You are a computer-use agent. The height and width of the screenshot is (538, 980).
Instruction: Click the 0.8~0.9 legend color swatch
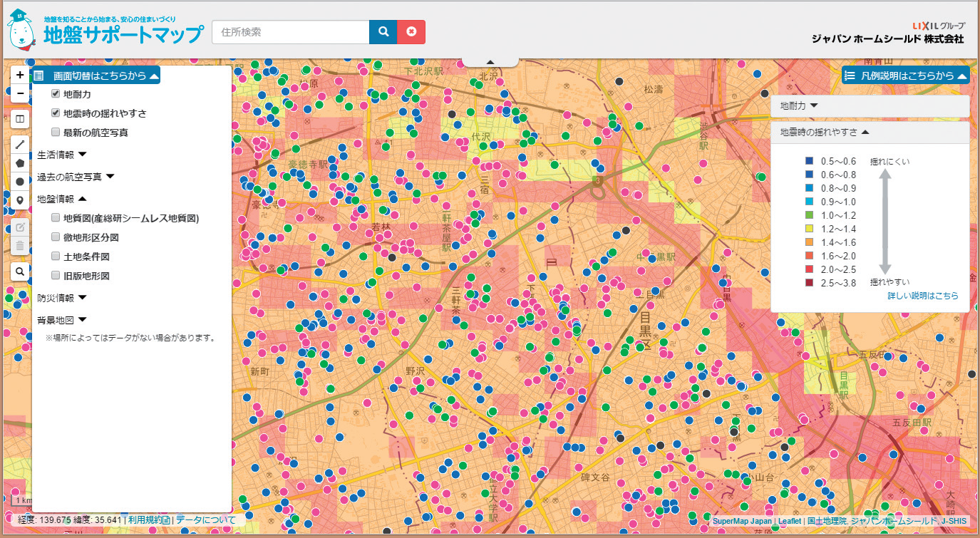(809, 188)
